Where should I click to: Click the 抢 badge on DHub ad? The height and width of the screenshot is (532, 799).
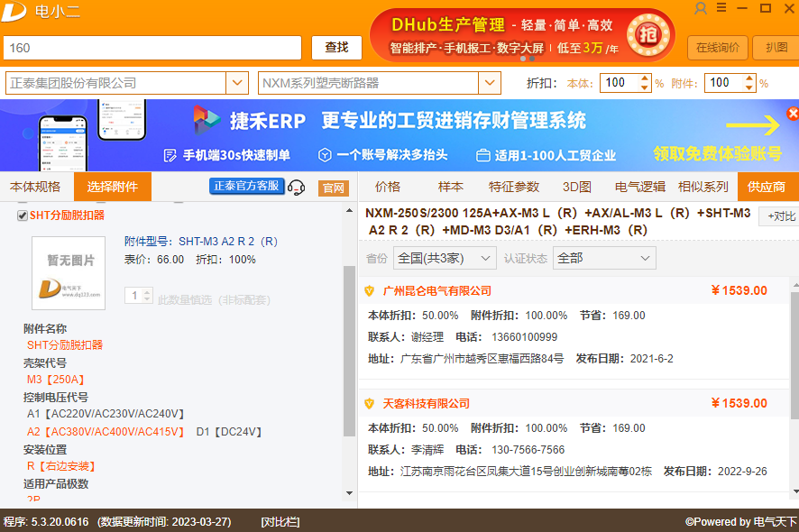647,34
